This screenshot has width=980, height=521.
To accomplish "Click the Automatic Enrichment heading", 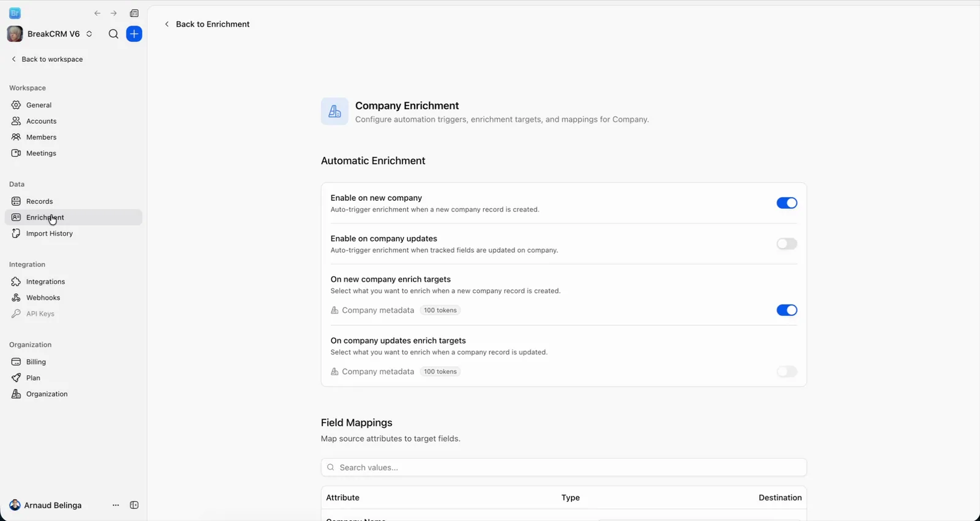I will point(373,161).
